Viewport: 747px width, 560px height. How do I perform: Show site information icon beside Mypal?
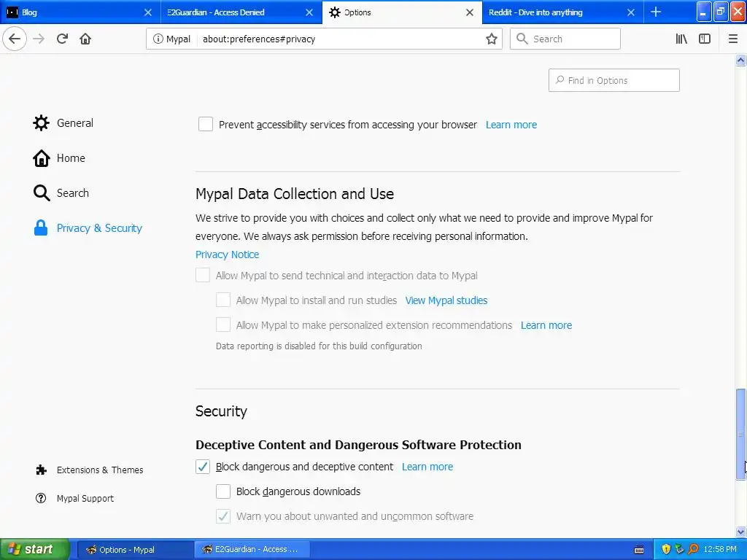click(x=158, y=39)
